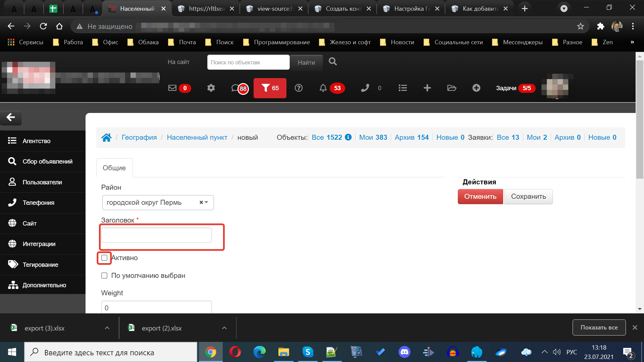Expand the Район dropdown arrow
The height and width of the screenshot is (362, 644).
coord(206,202)
